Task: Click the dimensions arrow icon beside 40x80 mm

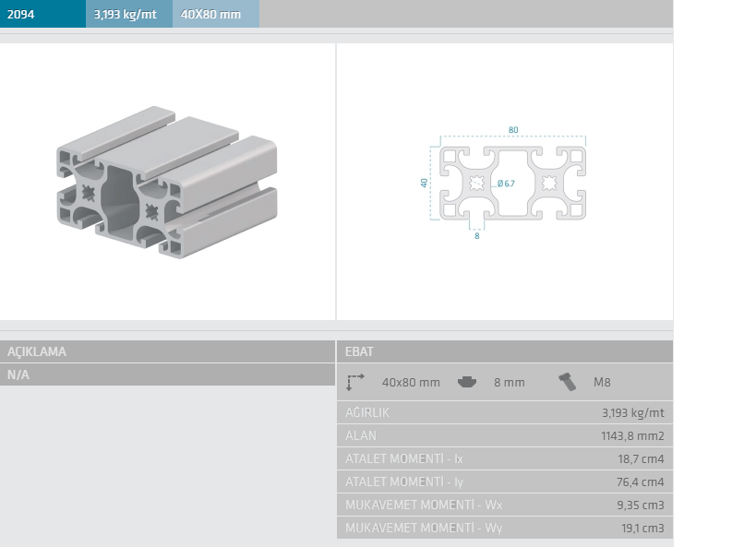Action: pos(356,381)
